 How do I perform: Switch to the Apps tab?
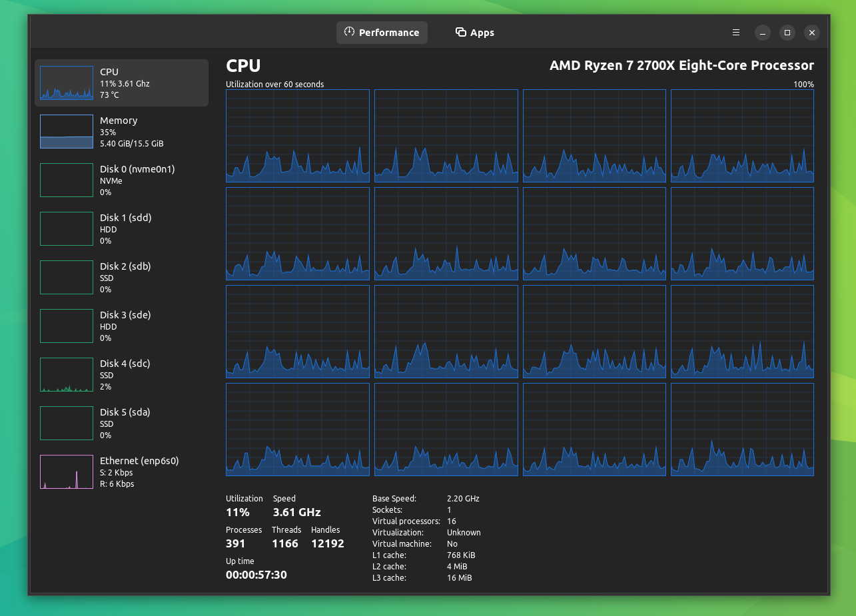[474, 32]
